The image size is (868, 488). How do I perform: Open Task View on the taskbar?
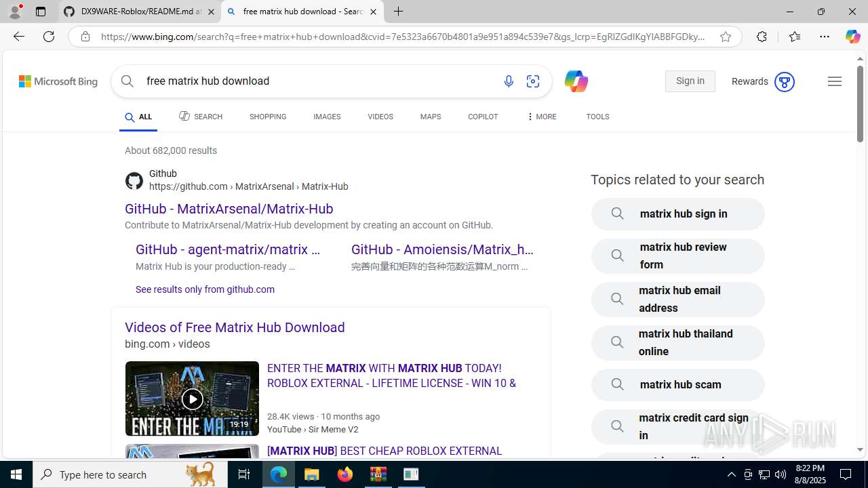244,474
